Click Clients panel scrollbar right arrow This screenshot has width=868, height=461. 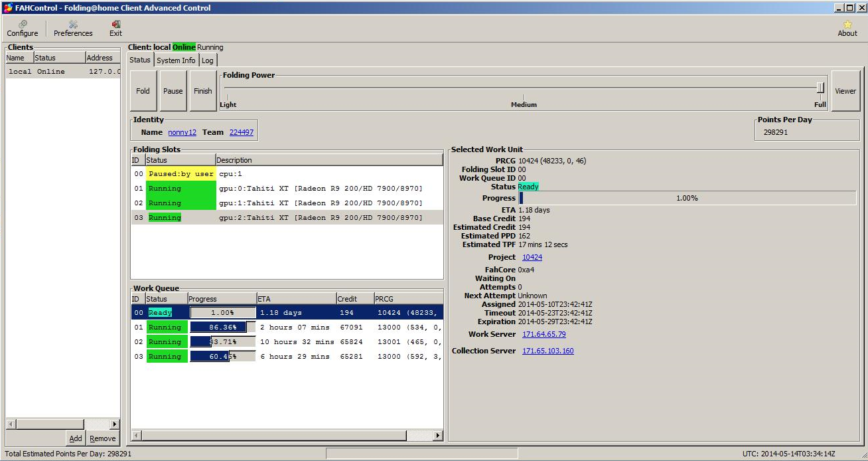coord(114,424)
